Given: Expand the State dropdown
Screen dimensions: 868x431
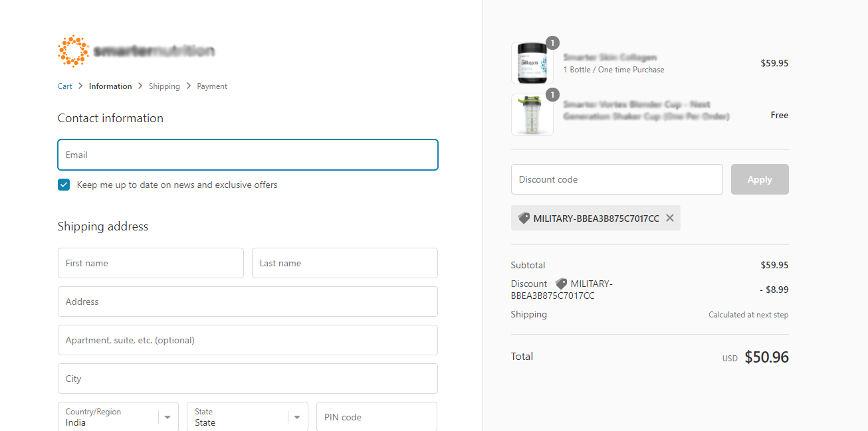Looking at the screenshot, I should [x=247, y=417].
